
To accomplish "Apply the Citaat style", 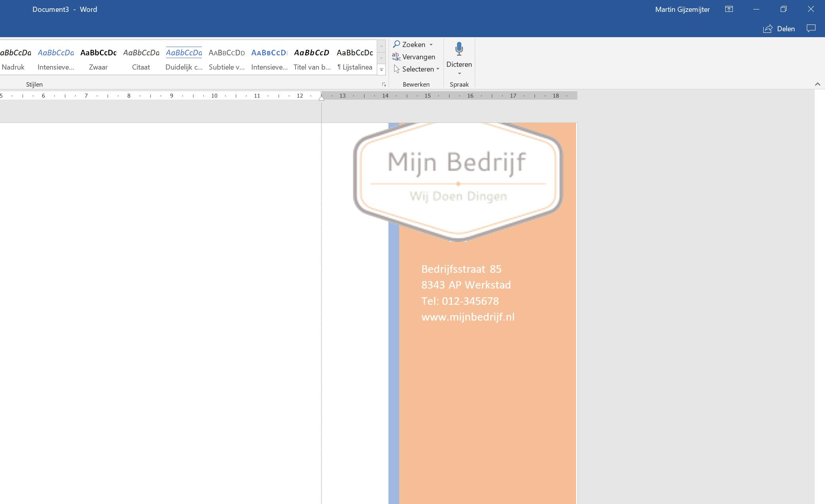I will [141, 59].
